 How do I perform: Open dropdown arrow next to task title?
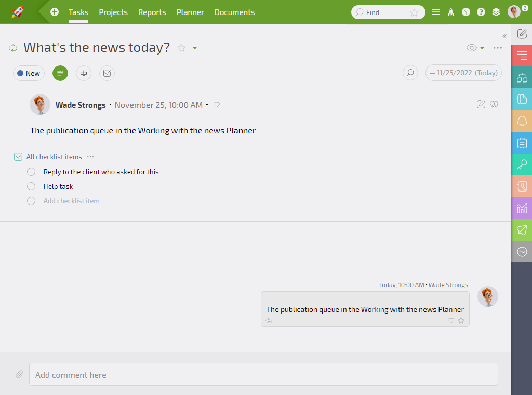pyautogui.click(x=195, y=48)
